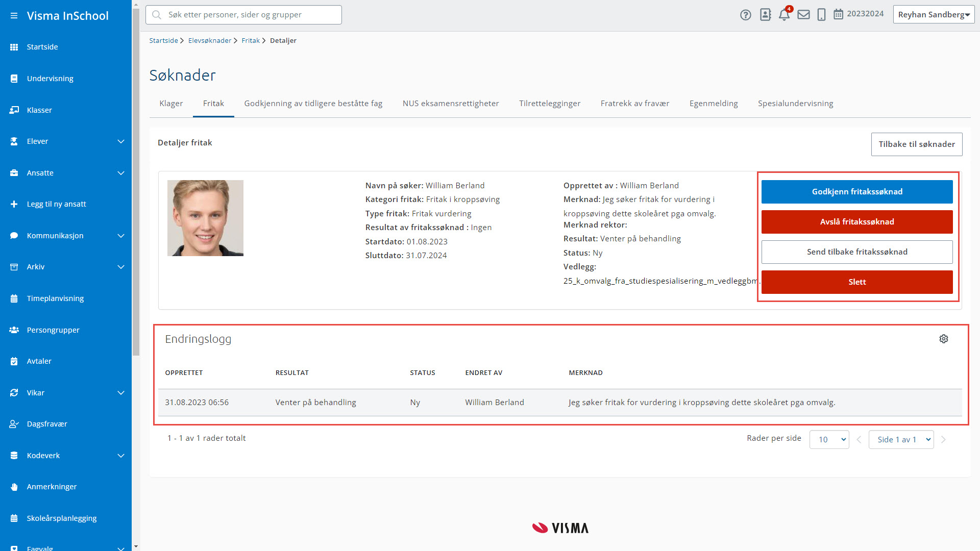
Task: Click the Klasser sidebar icon
Action: (14, 110)
